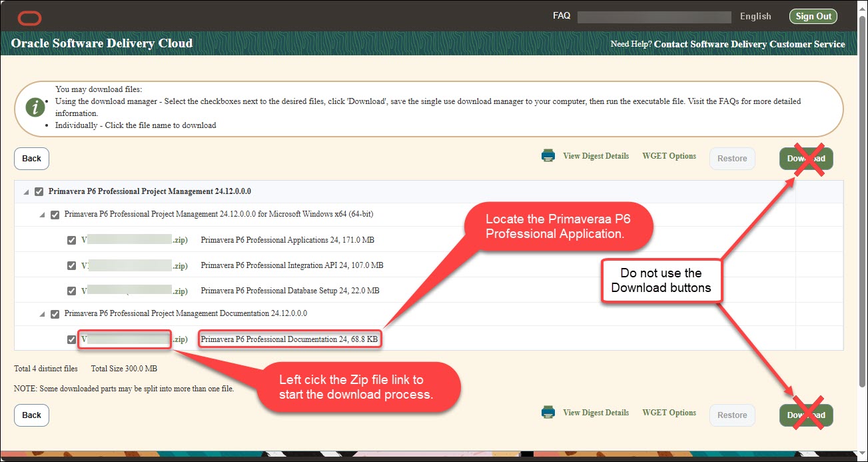Screen dimensions: 868x462
Task: Toggle the Microsoft Windows x64 (64-bit) group checkbox
Action: click(x=55, y=215)
